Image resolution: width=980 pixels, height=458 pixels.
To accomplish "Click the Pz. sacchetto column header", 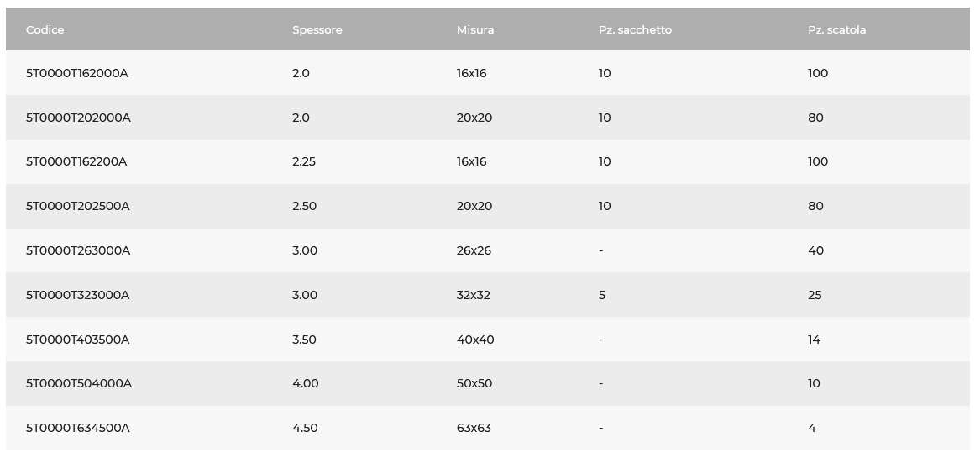I will pos(635,29).
